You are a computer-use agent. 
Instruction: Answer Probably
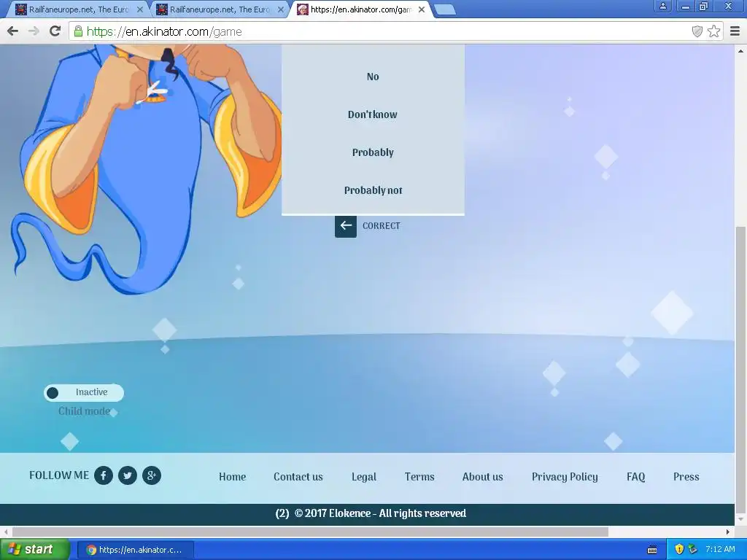coord(373,152)
